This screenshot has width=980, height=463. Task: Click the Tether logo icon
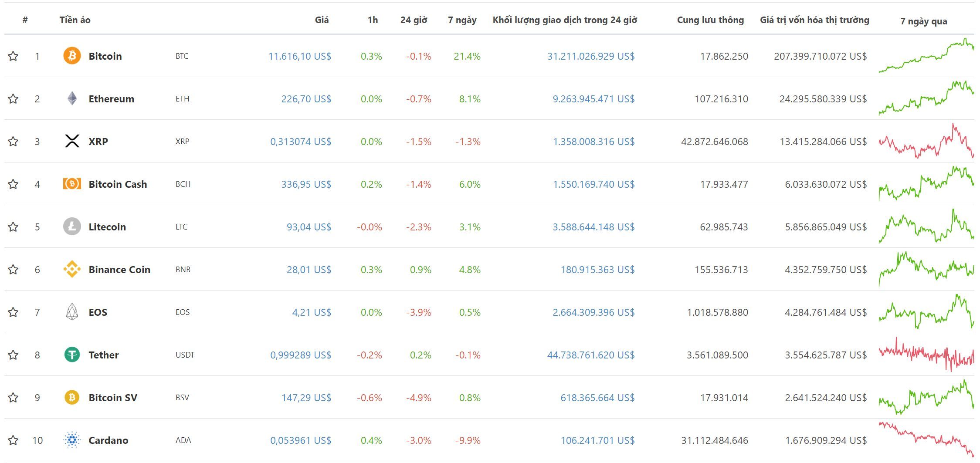click(72, 355)
